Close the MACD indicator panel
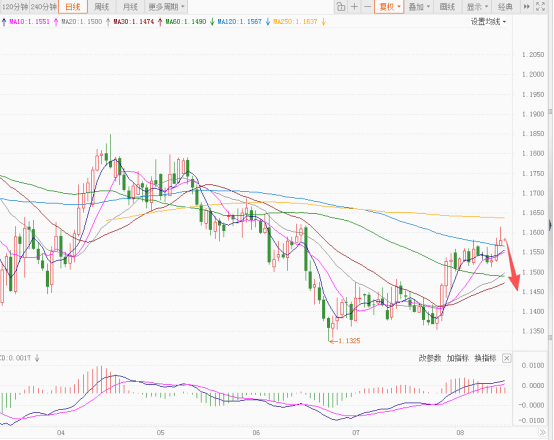The height and width of the screenshot is (440, 554). [506, 358]
